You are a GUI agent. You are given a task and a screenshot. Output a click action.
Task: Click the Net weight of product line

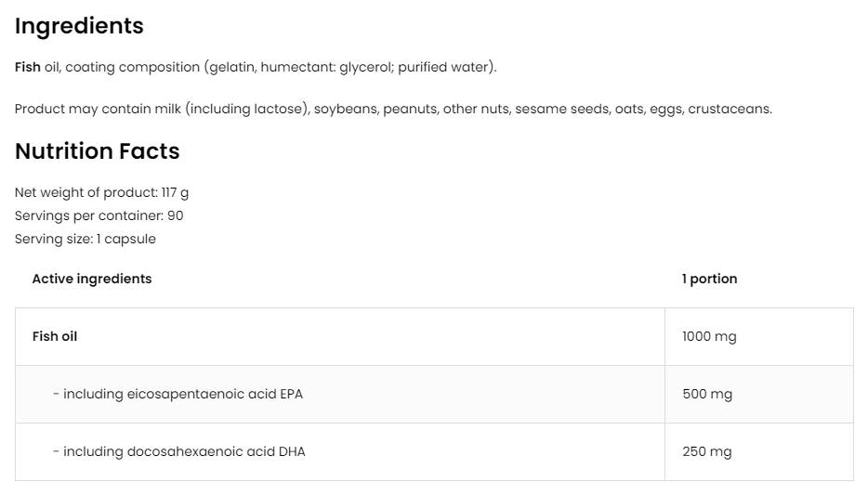click(x=101, y=192)
